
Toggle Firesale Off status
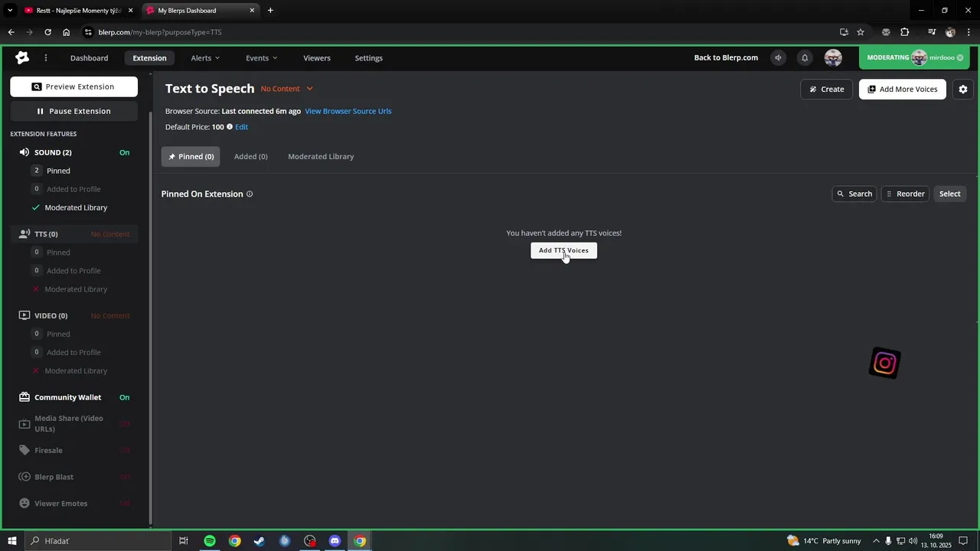pyautogui.click(x=124, y=450)
